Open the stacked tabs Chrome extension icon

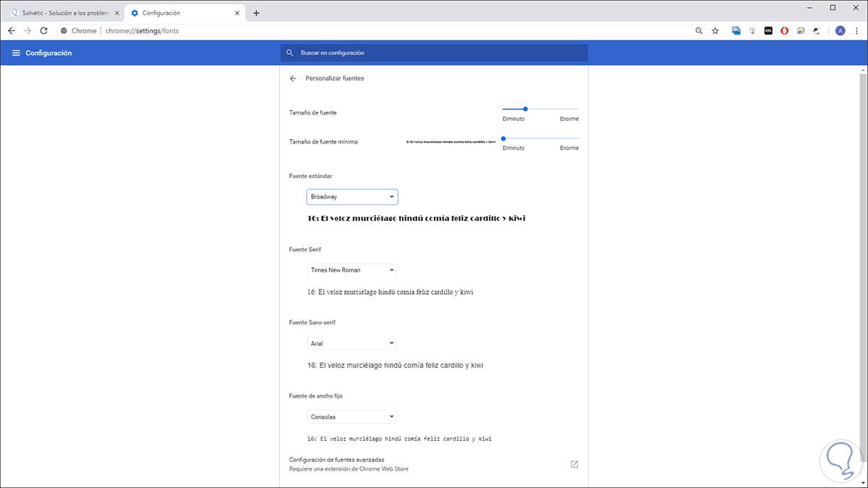point(801,31)
